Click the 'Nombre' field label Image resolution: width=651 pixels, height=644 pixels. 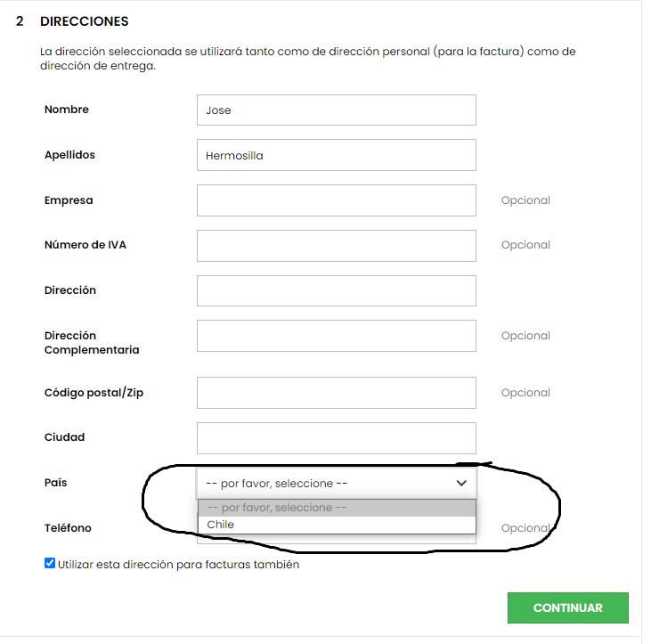pyautogui.click(x=67, y=110)
